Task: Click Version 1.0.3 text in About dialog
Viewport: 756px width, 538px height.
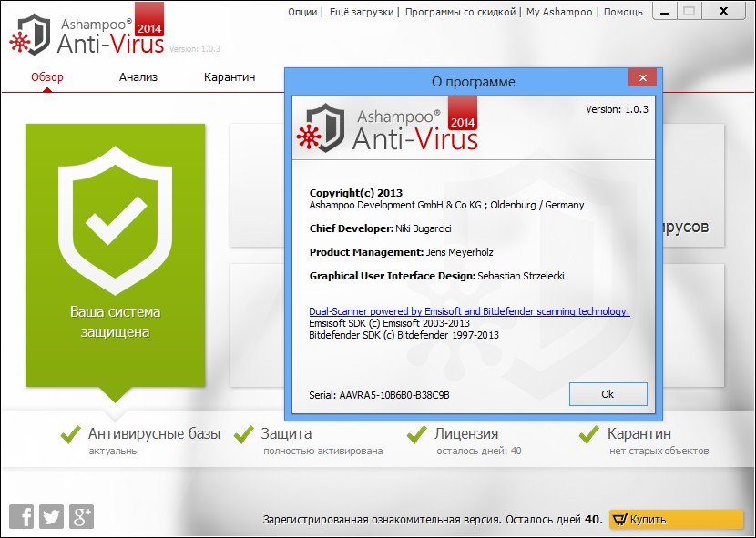Action: pyautogui.click(x=618, y=109)
